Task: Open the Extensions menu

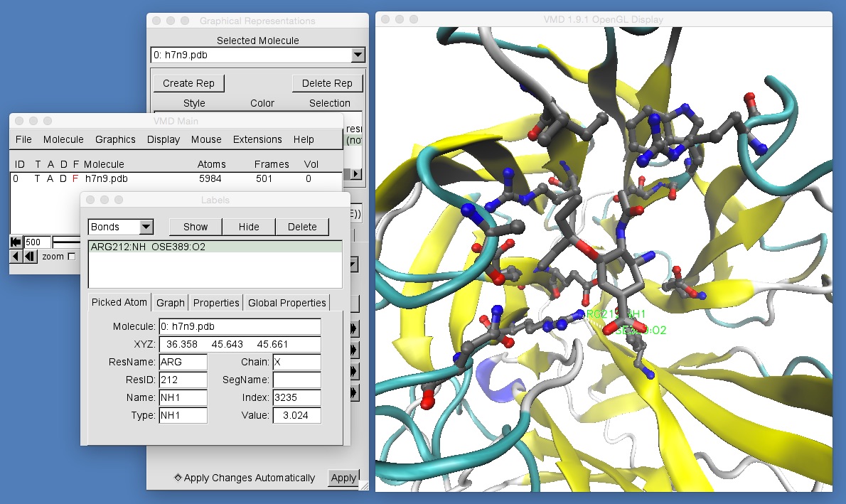Action: tap(257, 139)
